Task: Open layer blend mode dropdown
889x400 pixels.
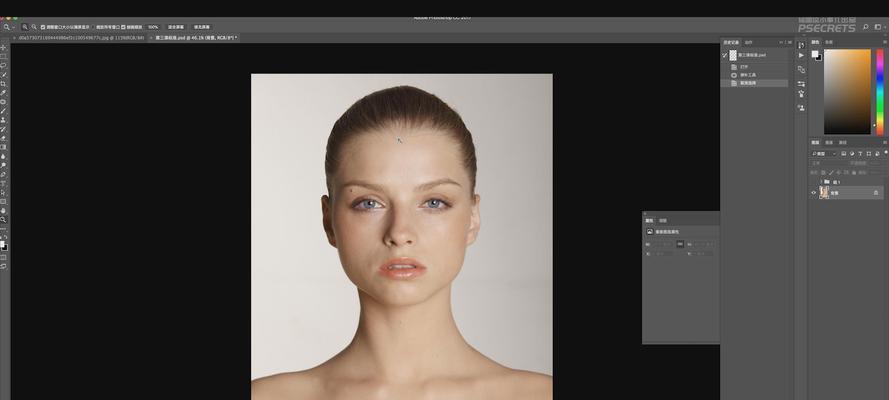Action: [x=826, y=163]
